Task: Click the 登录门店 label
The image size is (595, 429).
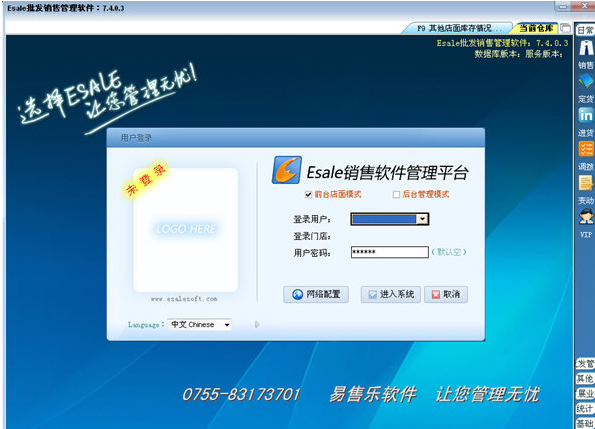Action: (x=312, y=236)
